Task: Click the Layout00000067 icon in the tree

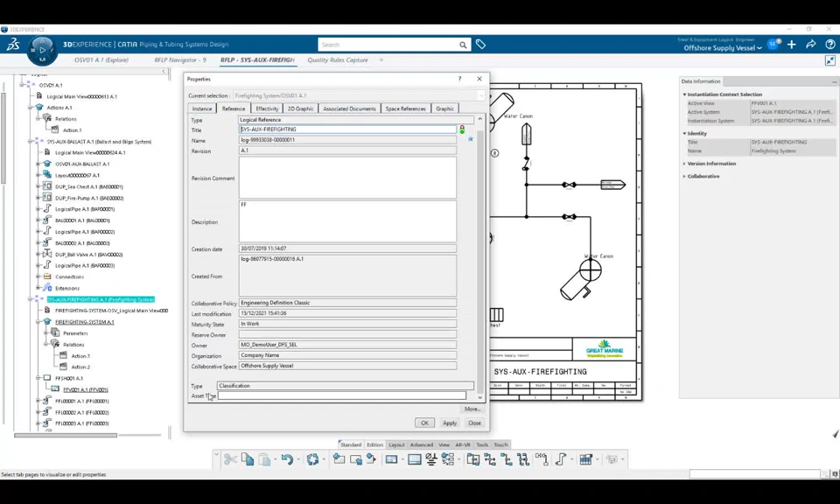Action: (x=47, y=175)
